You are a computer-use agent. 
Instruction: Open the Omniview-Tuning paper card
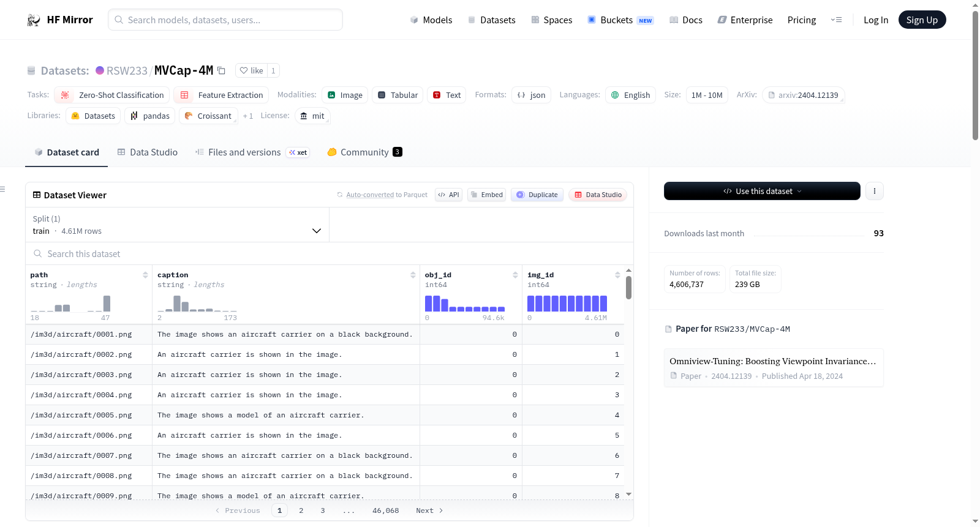coord(774,368)
